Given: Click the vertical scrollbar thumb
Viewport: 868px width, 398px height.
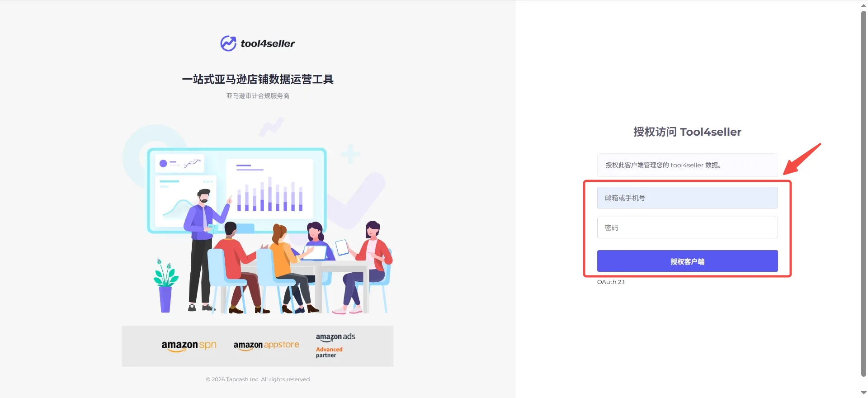Looking at the screenshot, I should tap(863, 194).
